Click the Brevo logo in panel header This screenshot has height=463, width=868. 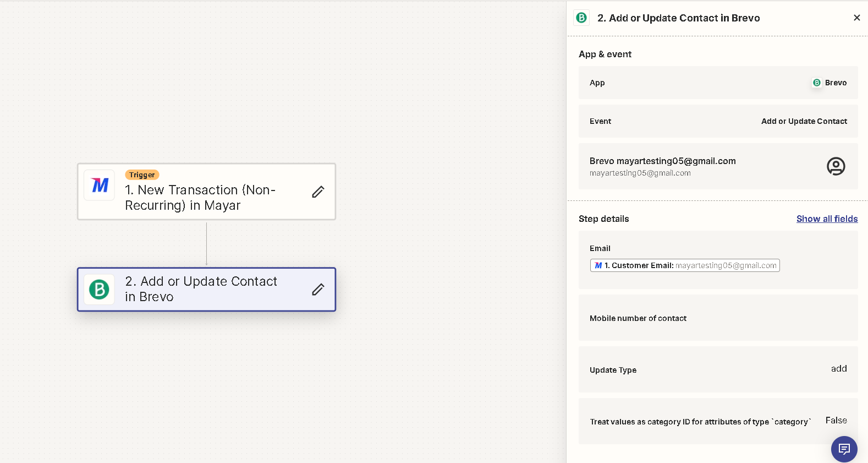click(x=581, y=18)
